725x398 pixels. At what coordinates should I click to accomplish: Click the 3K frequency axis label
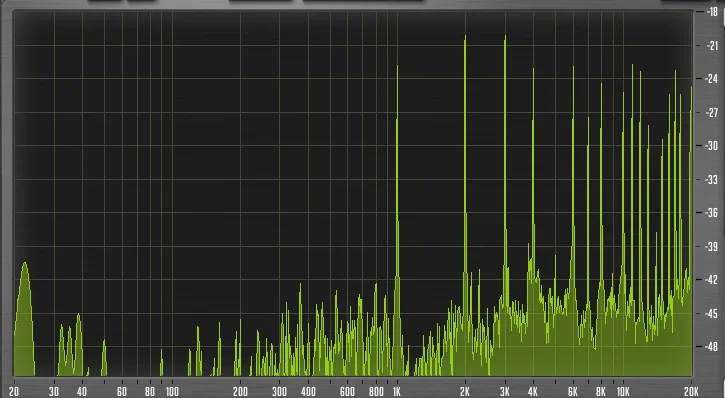click(505, 392)
